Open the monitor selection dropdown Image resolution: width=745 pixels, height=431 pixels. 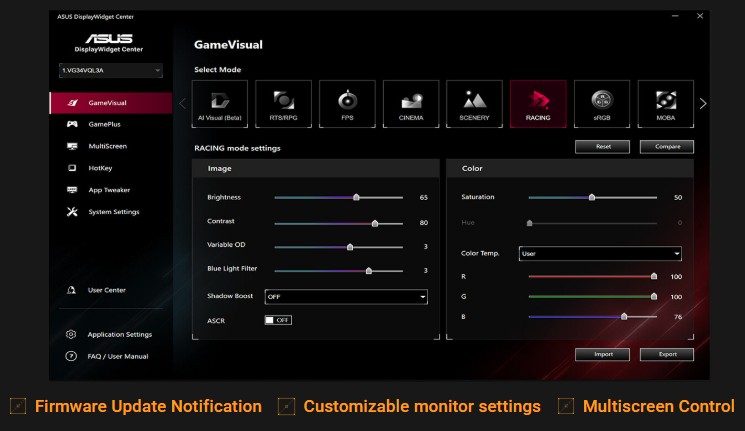pos(110,71)
